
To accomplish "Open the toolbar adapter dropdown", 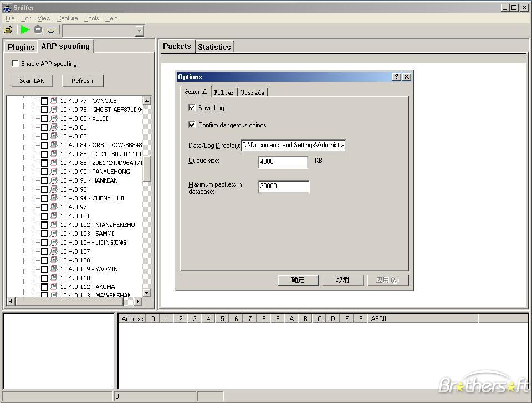I will (139, 31).
